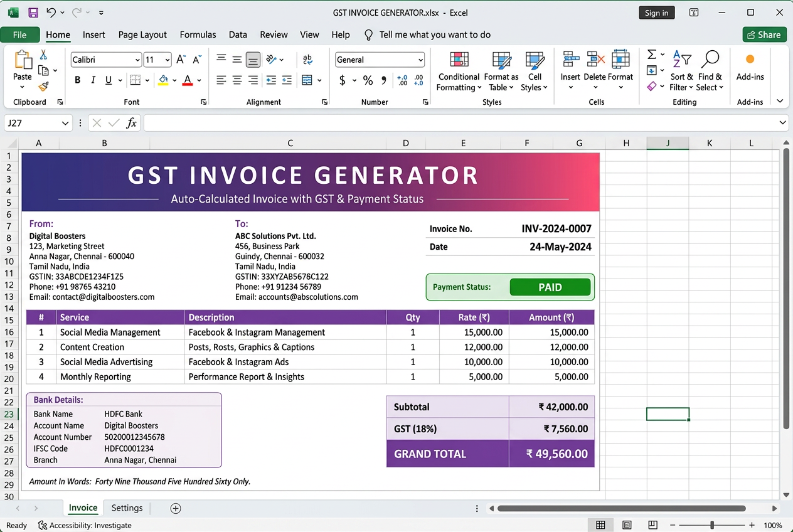Decrease font size with smaller A icon
The image size is (793, 532).
coord(197,60)
